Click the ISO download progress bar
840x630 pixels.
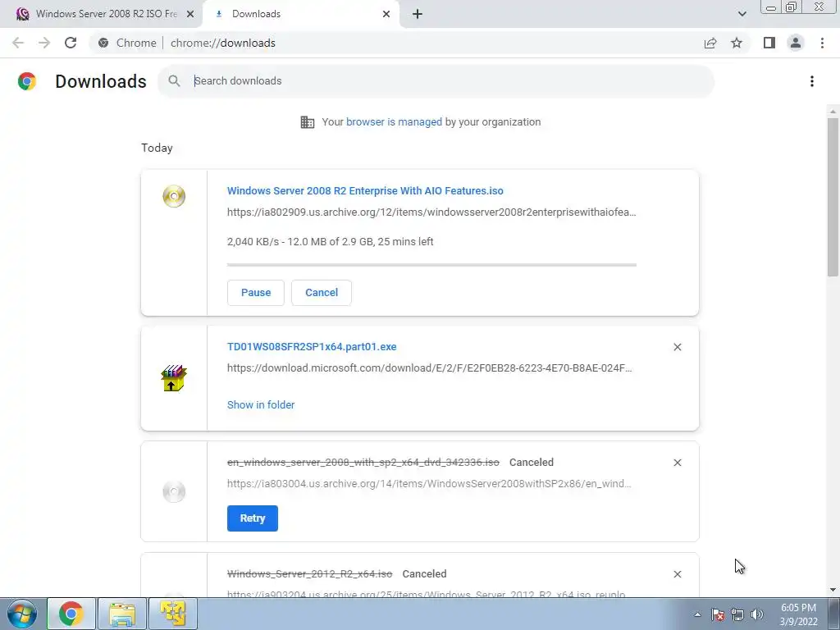click(x=431, y=265)
